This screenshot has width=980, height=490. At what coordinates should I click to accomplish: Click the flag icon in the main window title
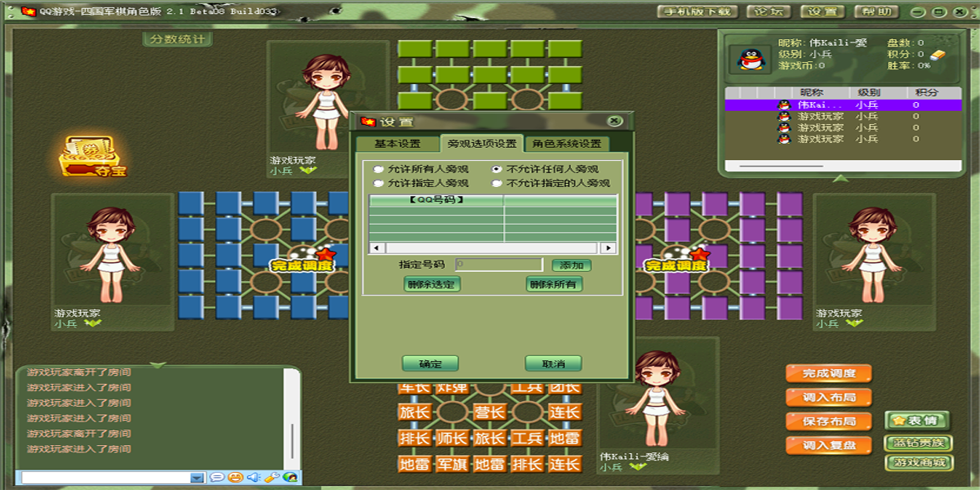point(28,11)
